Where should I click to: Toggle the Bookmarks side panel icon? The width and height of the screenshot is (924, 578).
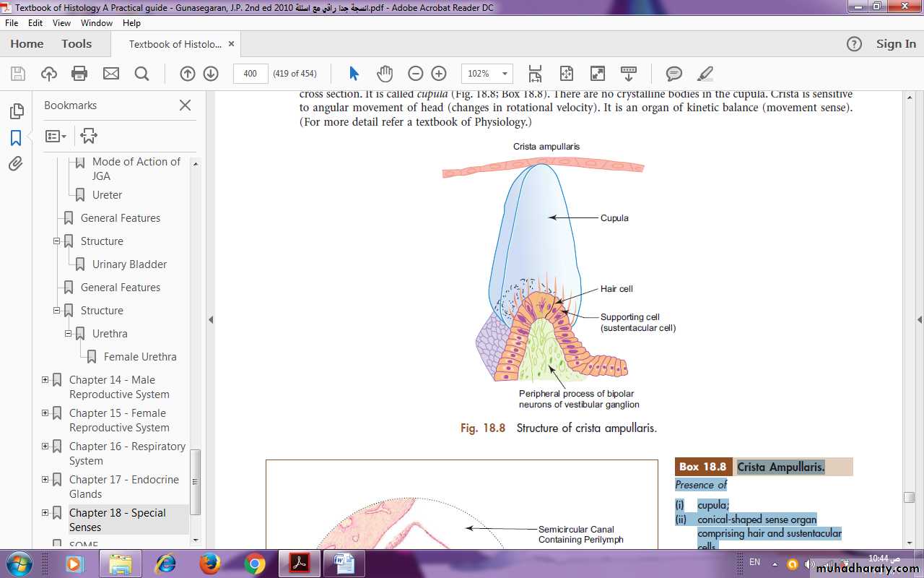pyautogui.click(x=16, y=138)
